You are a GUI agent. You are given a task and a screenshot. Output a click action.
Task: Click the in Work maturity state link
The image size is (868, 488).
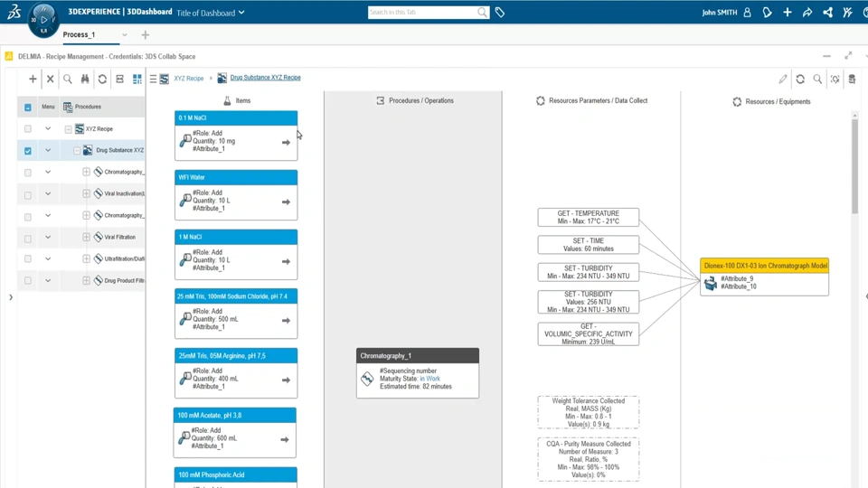[x=430, y=379]
